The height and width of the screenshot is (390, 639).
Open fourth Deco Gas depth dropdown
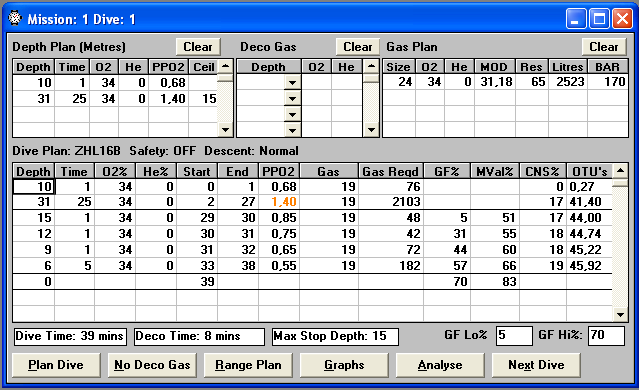pyautogui.click(x=292, y=130)
